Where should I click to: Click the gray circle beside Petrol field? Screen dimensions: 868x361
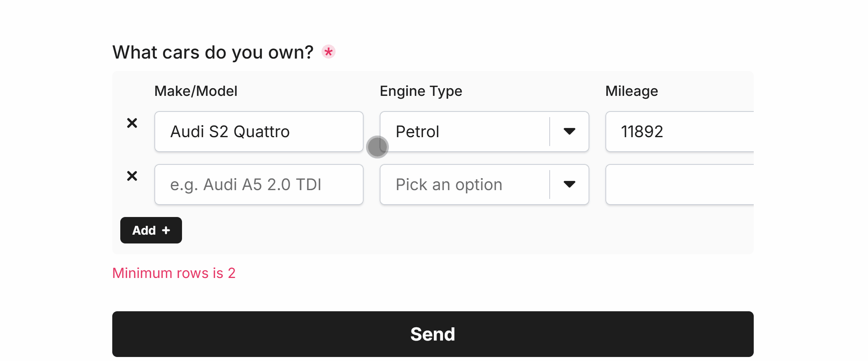pyautogui.click(x=377, y=147)
